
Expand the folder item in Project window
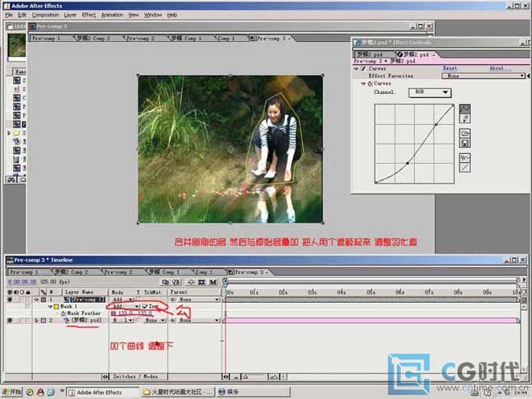[9, 133]
